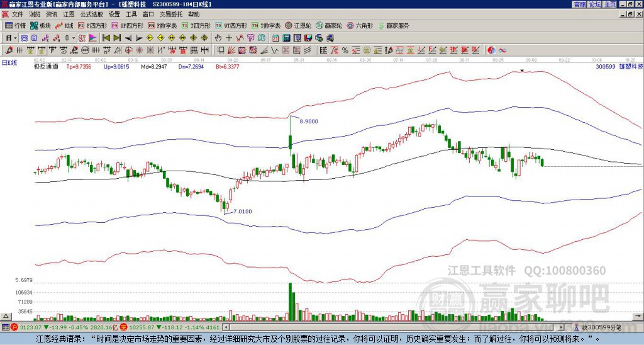The width and height of the screenshot is (644, 345).
Task: Click the Shenzhen index 10255.87 status value
Action: click(143, 327)
